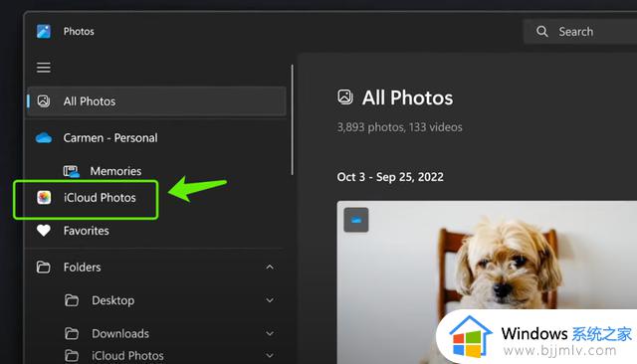This screenshot has height=364, width=637.
Task: Click the Favorites heart icon
Action: [x=44, y=231]
